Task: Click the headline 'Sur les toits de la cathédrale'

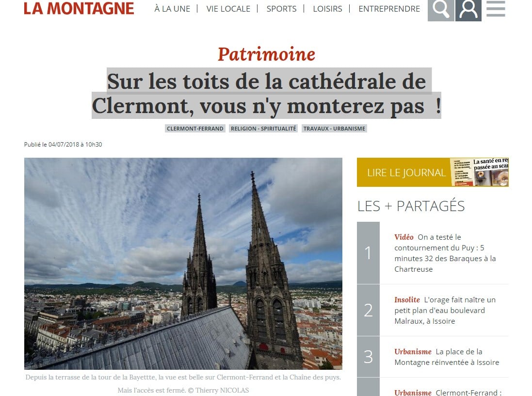Action: point(266,93)
